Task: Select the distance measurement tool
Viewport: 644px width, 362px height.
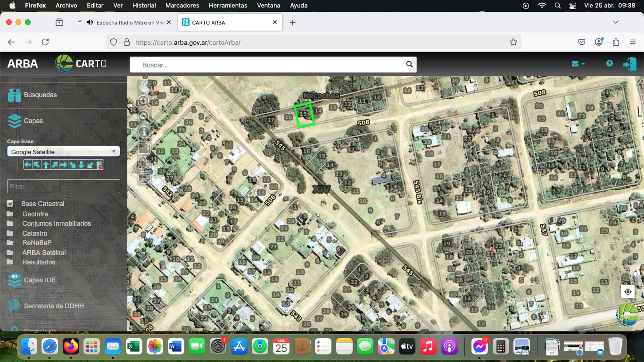Action: click(x=144, y=163)
